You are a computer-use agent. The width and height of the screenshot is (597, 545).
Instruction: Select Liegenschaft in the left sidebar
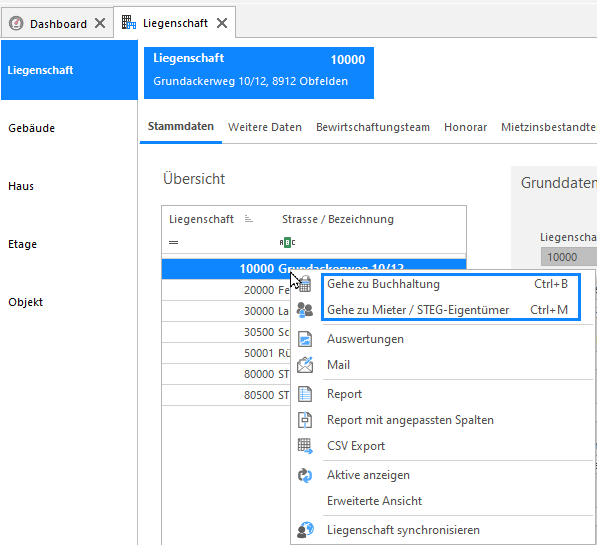[x=69, y=70]
